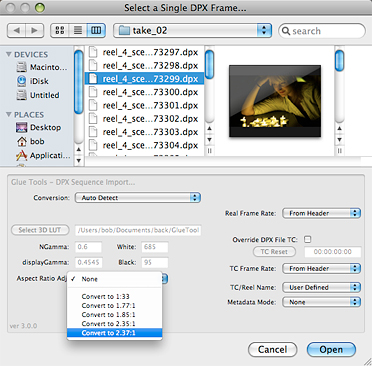Select Macintosh HD in the sidebar
The height and width of the screenshot is (366, 372).
42,67
